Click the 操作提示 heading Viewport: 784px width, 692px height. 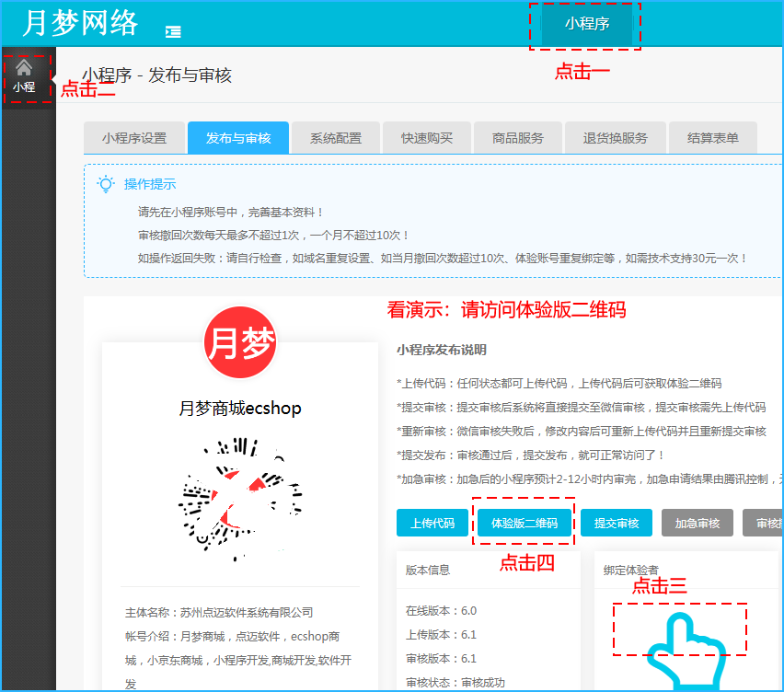point(150,184)
